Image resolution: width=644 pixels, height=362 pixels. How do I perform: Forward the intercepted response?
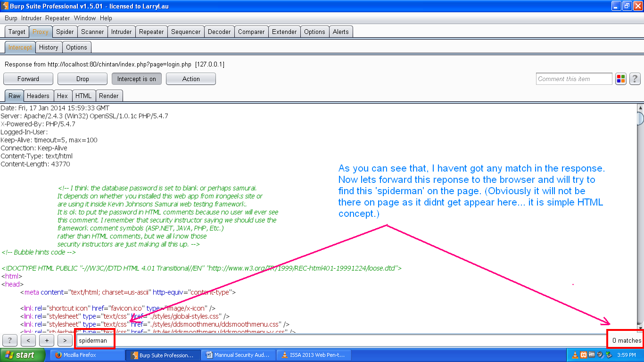(28, 79)
